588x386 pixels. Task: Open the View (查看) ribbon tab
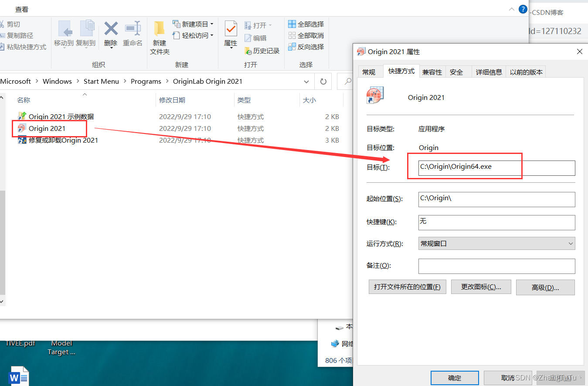click(x=22, y=9)
